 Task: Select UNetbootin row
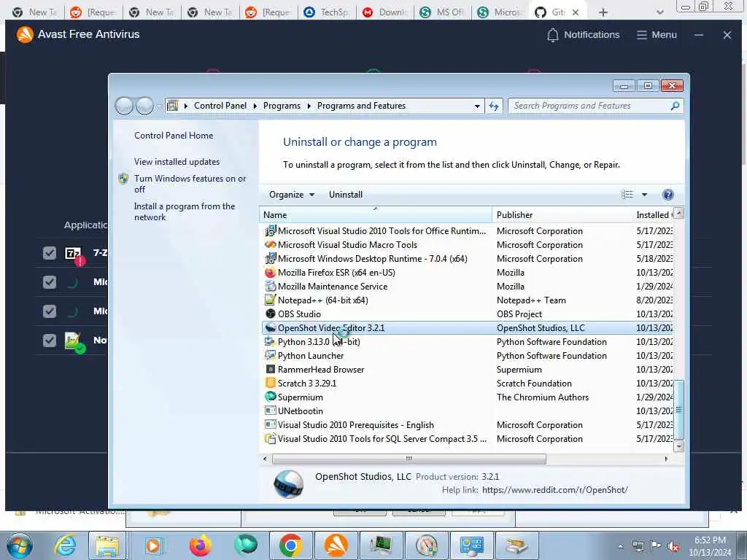tap(467, 411)
